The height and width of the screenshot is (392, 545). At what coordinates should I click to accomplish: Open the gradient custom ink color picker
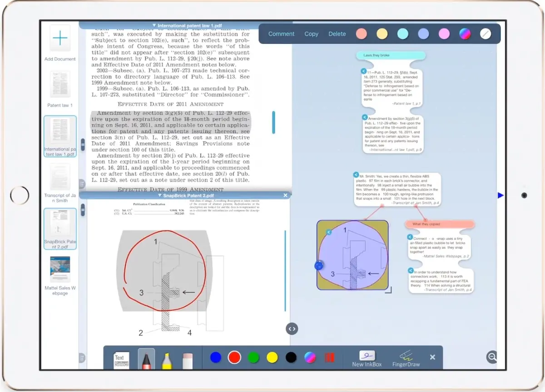[310, 357]
